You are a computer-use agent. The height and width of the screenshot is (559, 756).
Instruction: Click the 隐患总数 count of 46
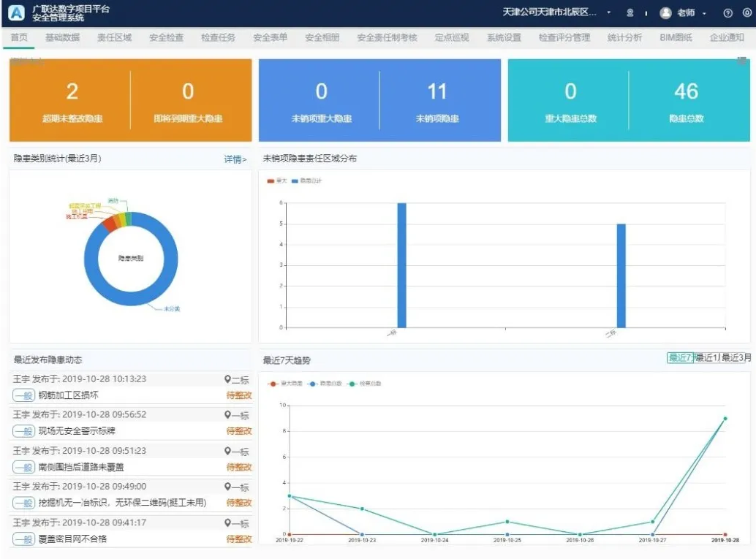coord(686,91)
